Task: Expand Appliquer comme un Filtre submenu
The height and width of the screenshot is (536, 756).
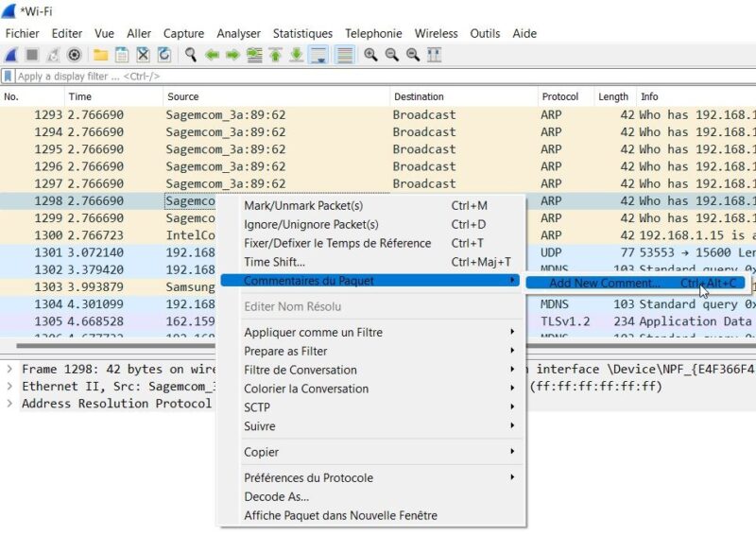Action: (x=370, y=333)
